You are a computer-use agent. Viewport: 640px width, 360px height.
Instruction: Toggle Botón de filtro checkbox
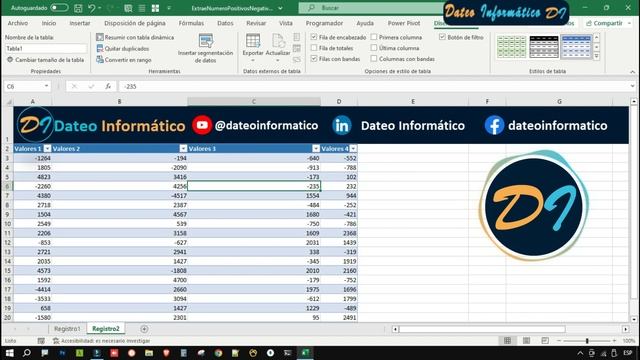click(x=442, y=37)
